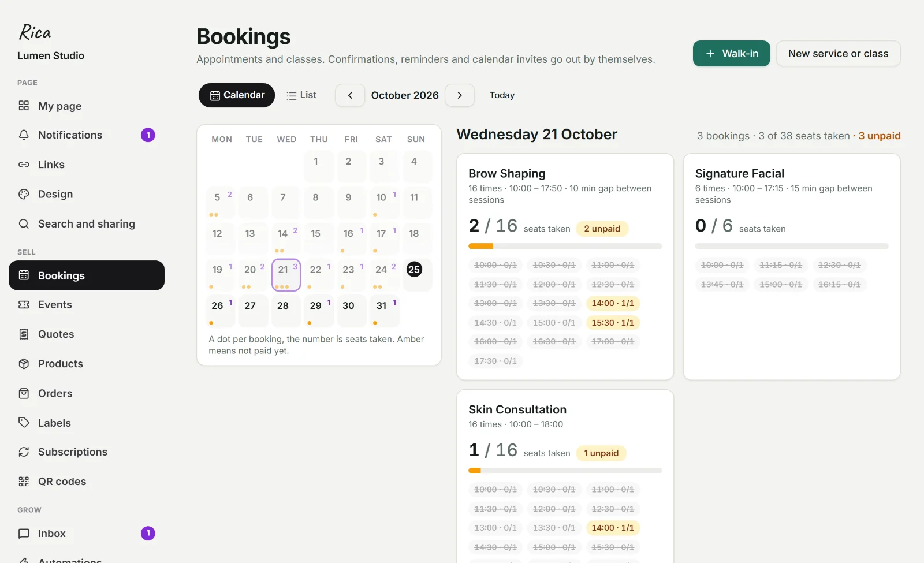Click the Subscriptions refresh icon
The image size is (924, 563).
point(24,452)
